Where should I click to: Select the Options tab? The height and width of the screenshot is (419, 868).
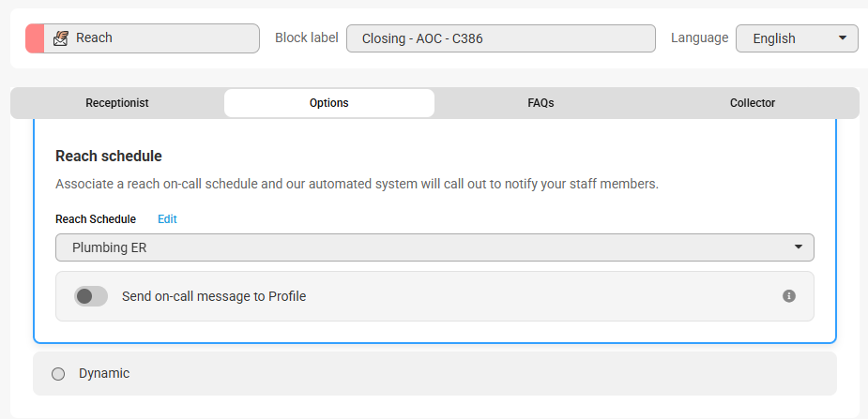329,103
